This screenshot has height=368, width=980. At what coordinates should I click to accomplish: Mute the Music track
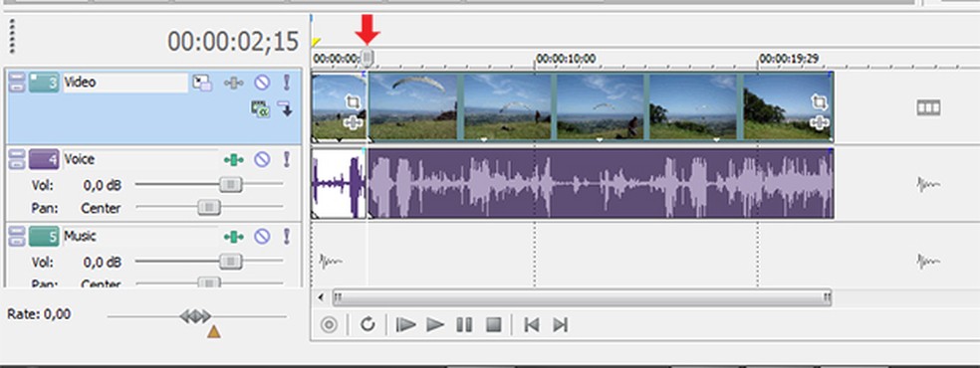pyautogui.click(x=262, y=237)
